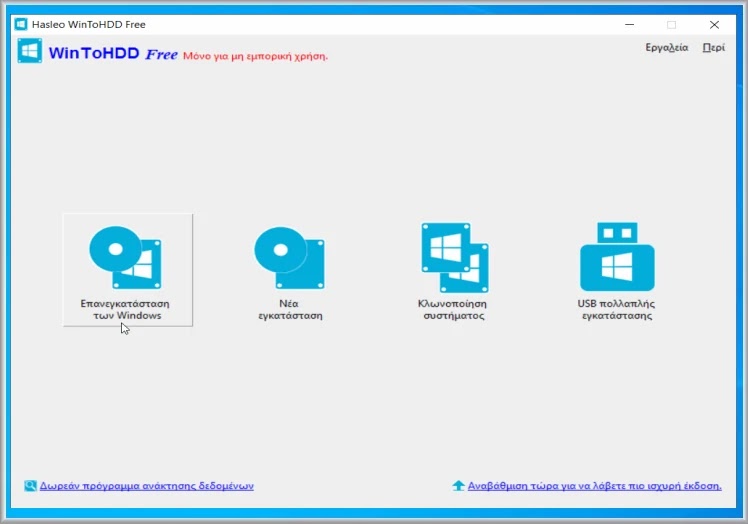Click the Κλωνοποίηση συστήματος icon
748x524 pixels.
pos(455,257)
